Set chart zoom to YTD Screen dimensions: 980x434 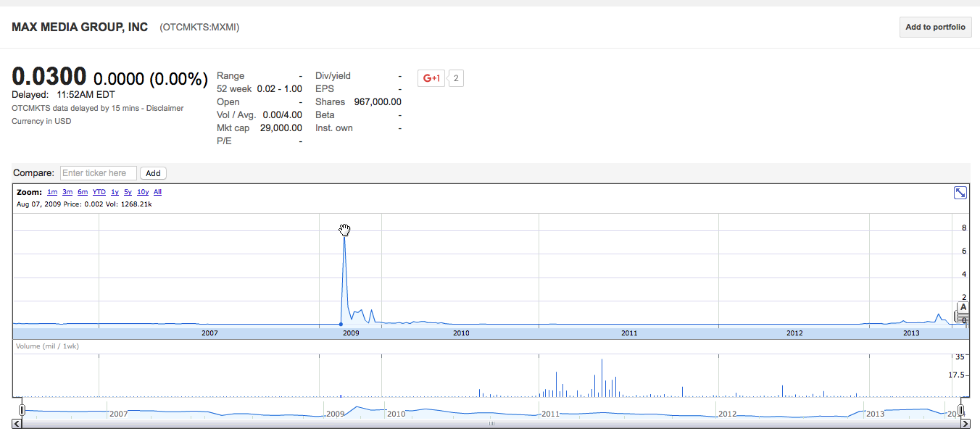(x=99, y=192)
